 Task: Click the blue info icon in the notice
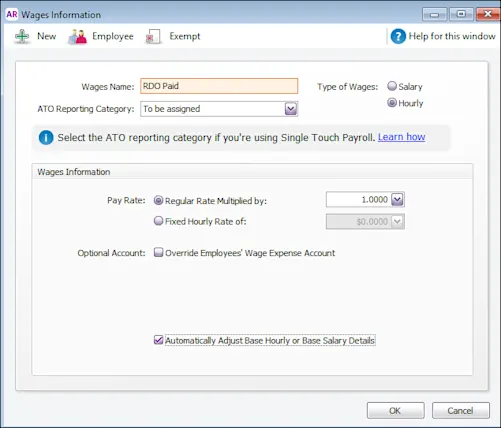pyautogui.click(x=46, y=137)
